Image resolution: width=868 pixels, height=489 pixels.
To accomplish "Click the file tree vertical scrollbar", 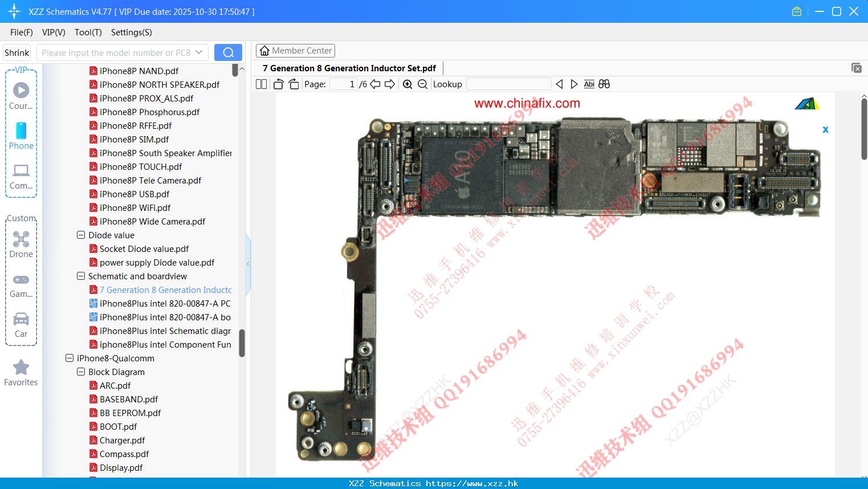I will pyautogui.click(x=242, y=343).
